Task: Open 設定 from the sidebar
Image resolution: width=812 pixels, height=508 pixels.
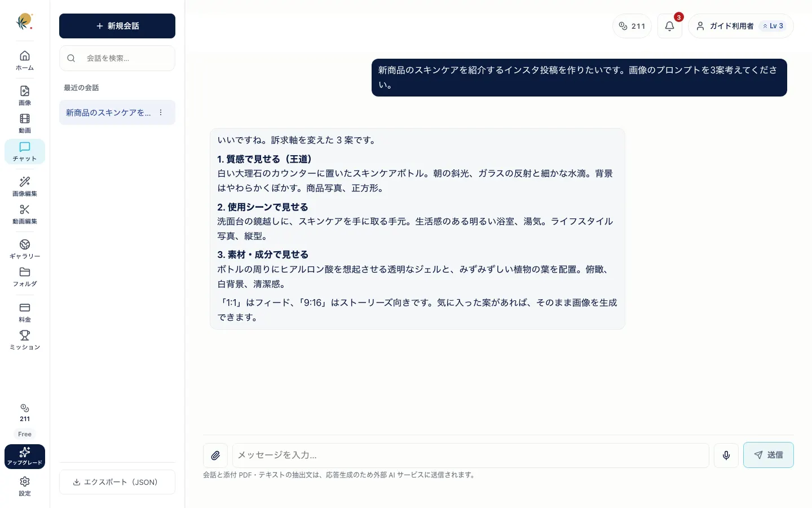Action: (25, 486)
